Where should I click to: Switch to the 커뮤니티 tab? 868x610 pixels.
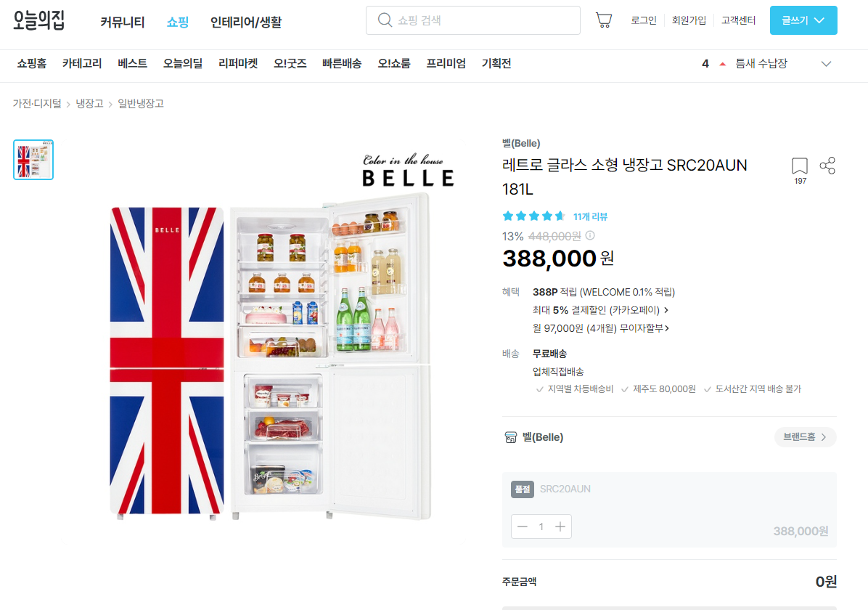tap(123, 23)
